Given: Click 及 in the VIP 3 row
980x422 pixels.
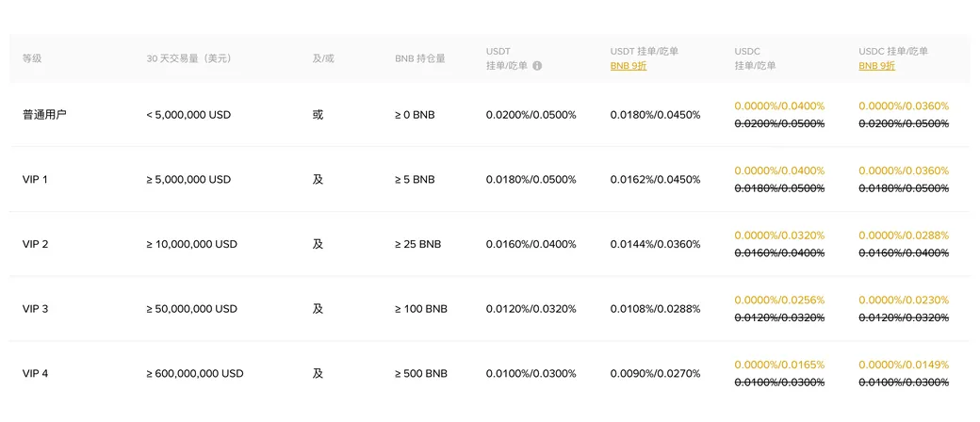Looking at the screenshot, I should pyautogui.click(x=318, y=309).
